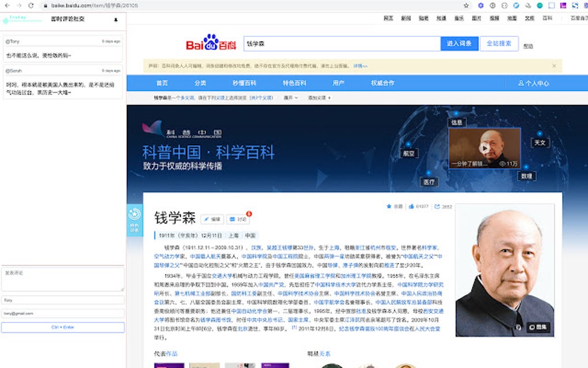588x368 pixels.
Task: Click the 天文 tag on banner
Action: tap(540, 142)
